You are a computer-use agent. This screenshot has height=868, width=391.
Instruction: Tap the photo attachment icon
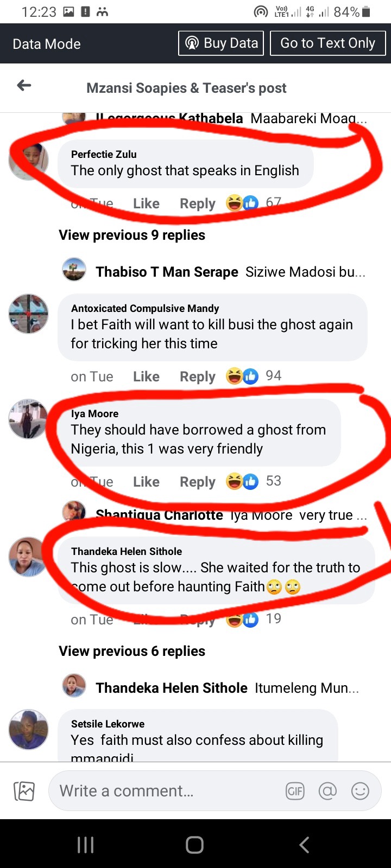pos(24,792)
